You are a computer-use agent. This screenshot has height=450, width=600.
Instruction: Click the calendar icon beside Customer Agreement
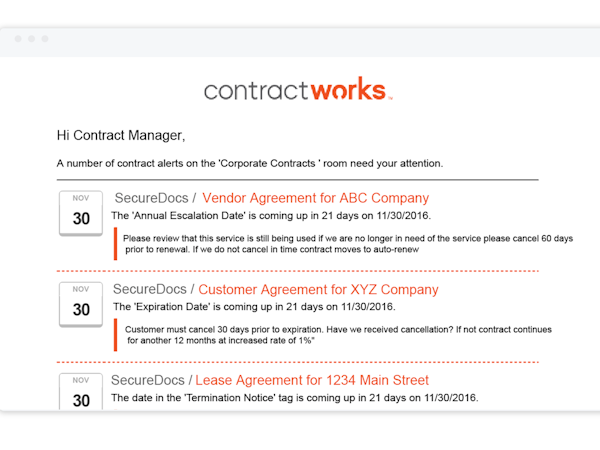(x=81, y=305)
